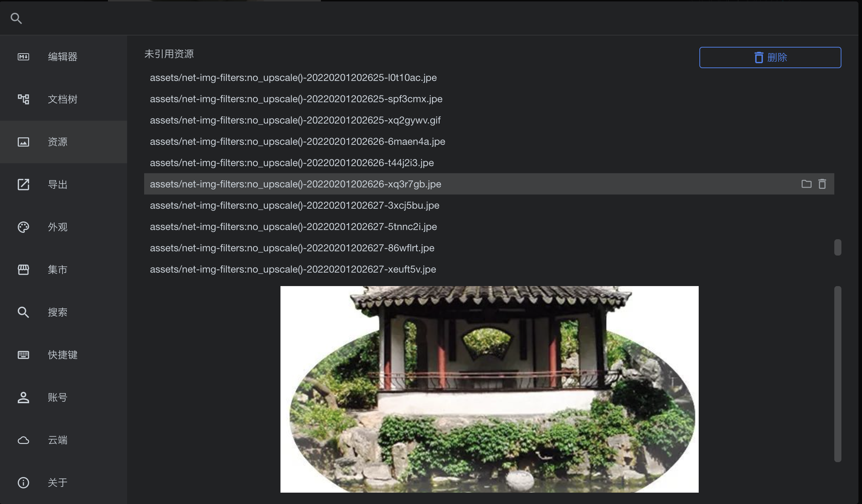Click the 集市 marketplace storefront icon

point(23,270)
